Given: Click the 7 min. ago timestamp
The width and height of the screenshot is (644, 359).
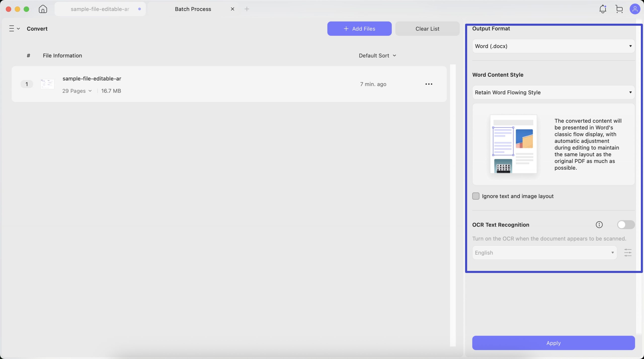Looking at the screenshot, I should (373, 84).
